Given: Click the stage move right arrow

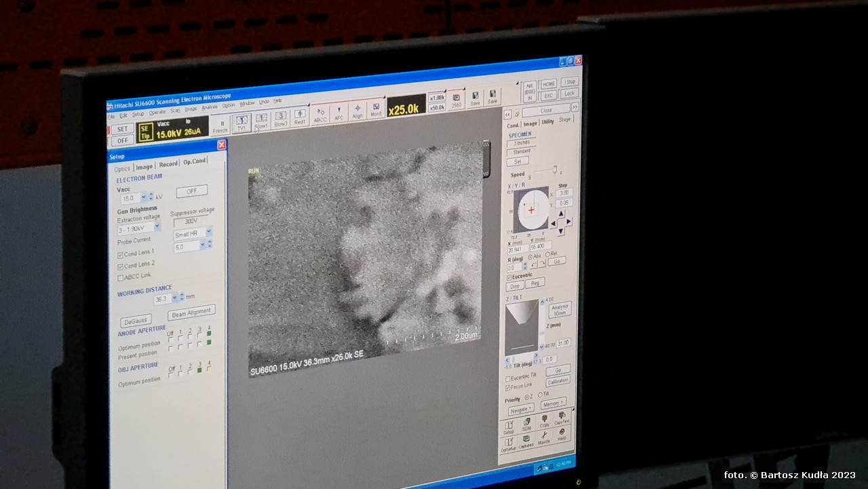Looking at the screenshot, I should tap(569, 222).
